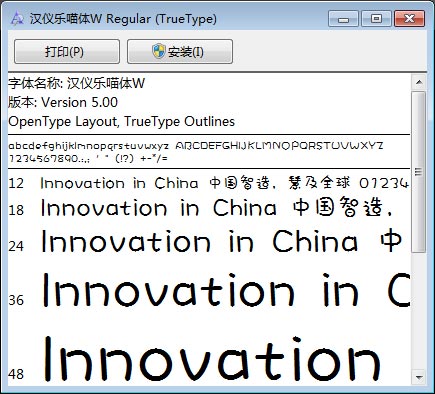
Task: Maximize the font preview window
Action: (x=376, y=19)
